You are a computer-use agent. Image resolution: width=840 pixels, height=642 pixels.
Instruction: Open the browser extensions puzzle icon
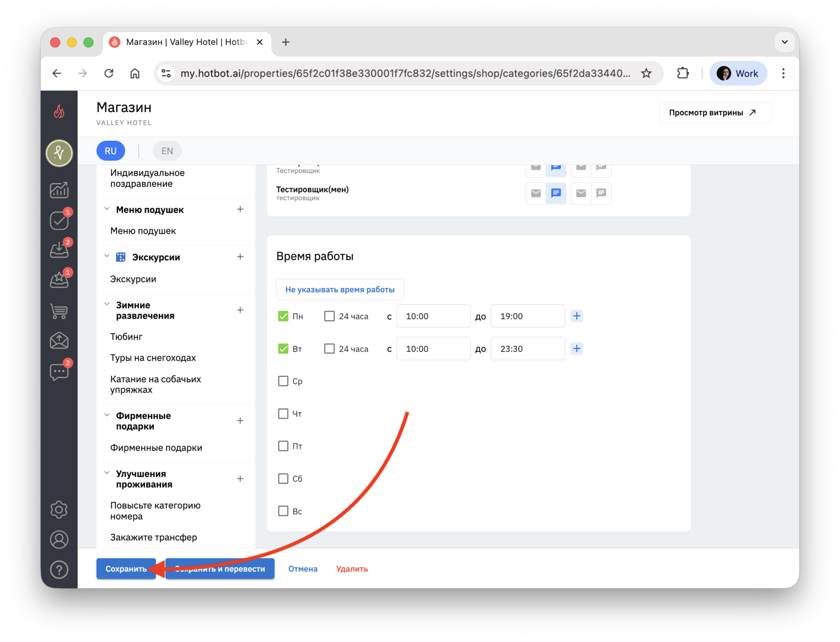pyautogui.click(x=683, y=74)
